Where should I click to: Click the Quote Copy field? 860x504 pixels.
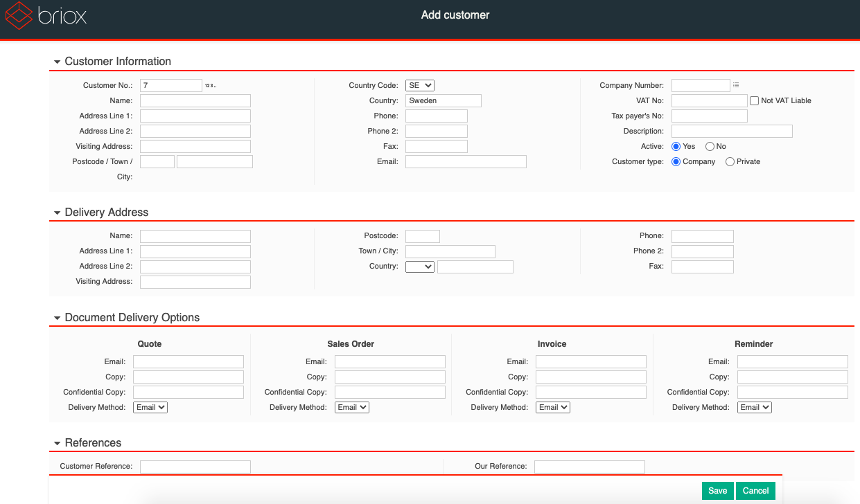(188, 377)
